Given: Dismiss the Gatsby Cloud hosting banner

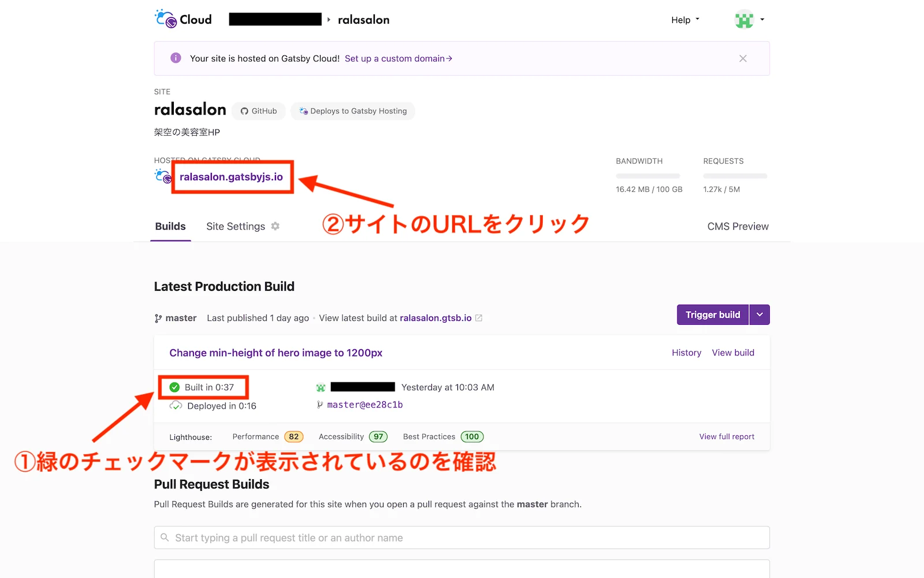Looking at the screenshot, I should tap(743, 58).
